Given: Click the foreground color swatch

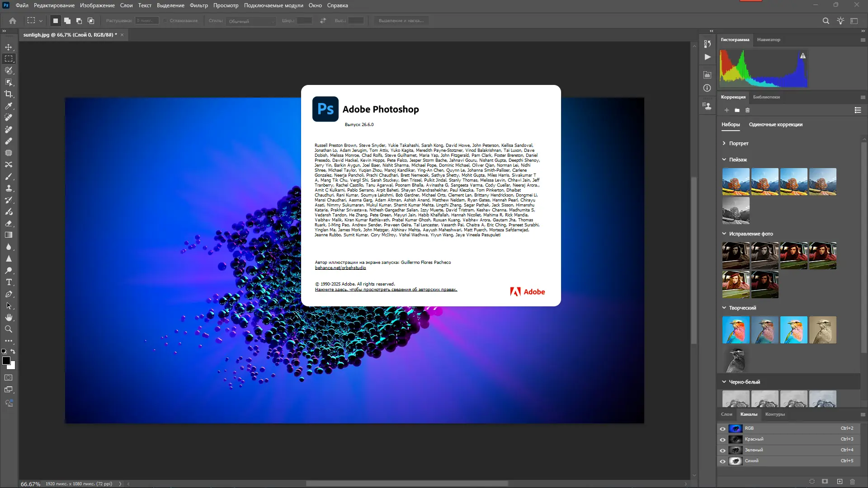Looking at the screenshot, I should point(7,361).
